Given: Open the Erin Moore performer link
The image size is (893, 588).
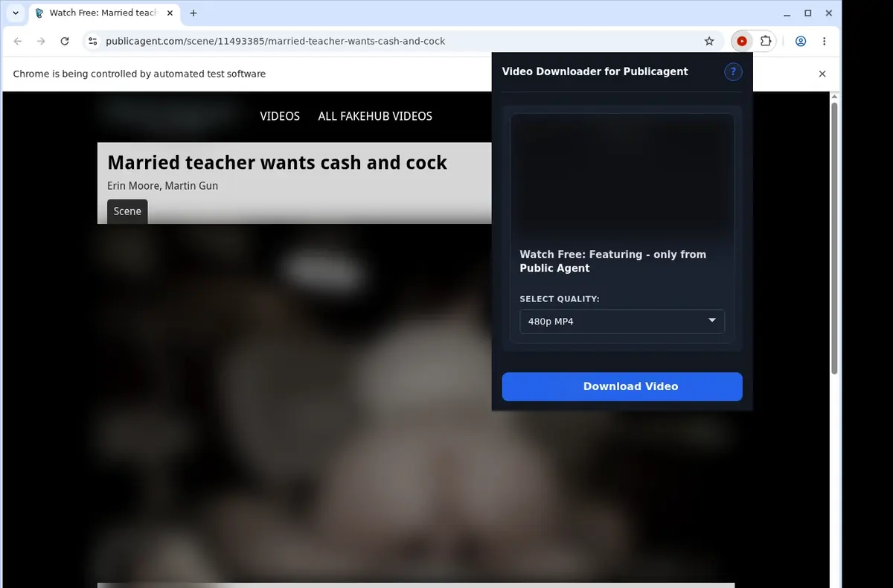Looking at the screenshot, I should click(x=133, y=185).
